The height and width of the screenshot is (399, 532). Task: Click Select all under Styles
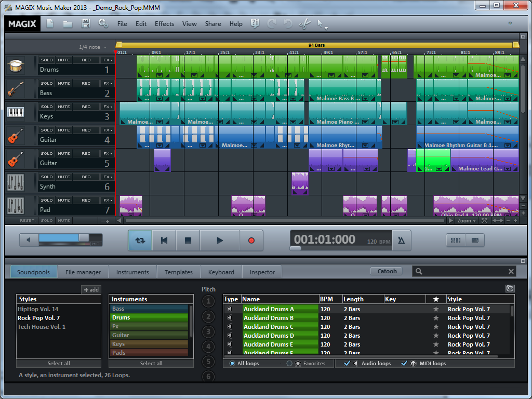pyautogui.click(x=59, y=363)
